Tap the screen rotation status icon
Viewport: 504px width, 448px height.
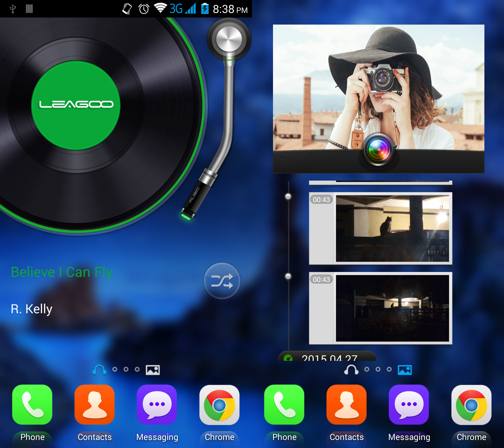coord(127,9)
